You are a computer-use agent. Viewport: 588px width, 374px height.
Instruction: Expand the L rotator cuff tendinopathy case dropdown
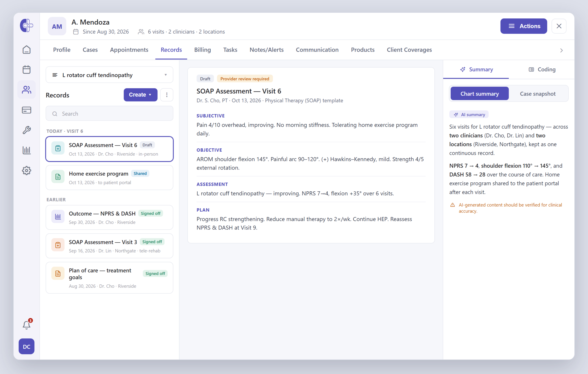109,75
